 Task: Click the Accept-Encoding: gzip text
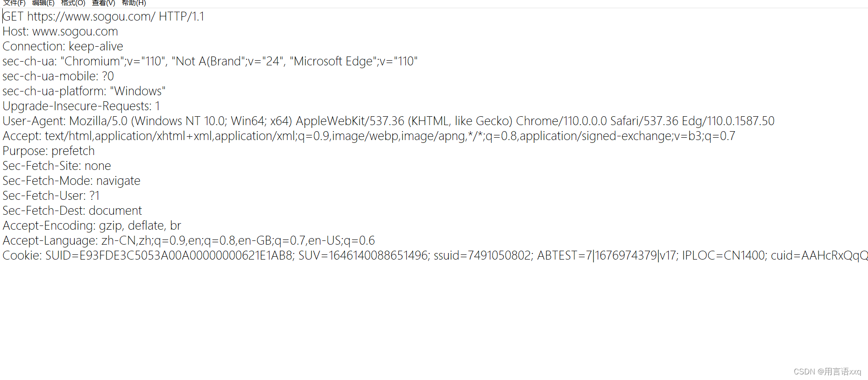coord(70,225)
